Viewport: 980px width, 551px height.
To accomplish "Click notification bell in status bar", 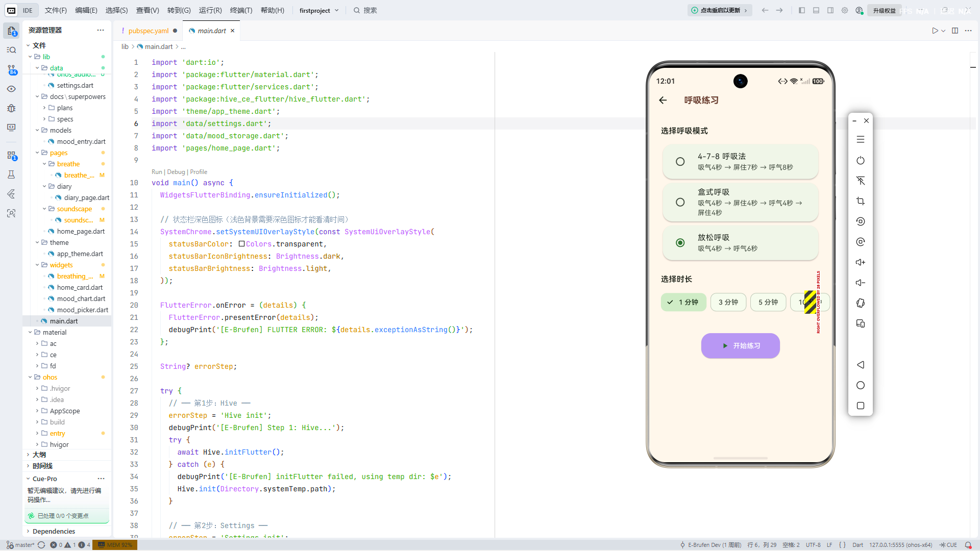I will 968,545.
